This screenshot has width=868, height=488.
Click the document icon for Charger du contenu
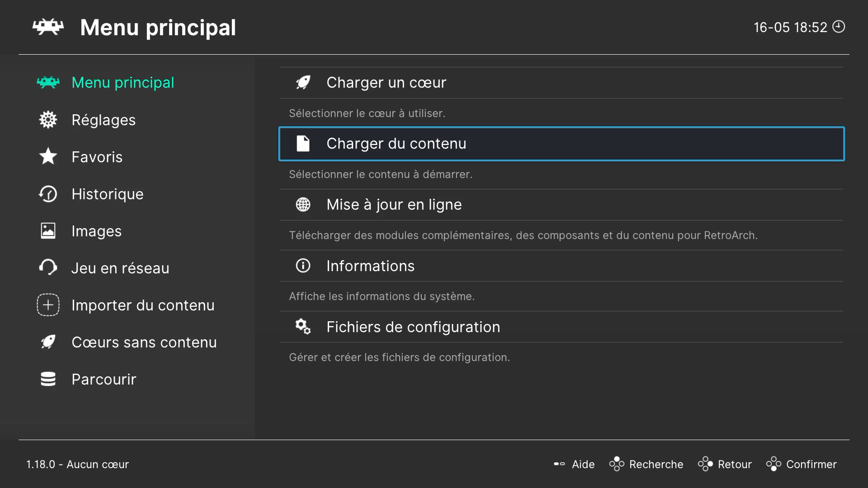tap(303, 144)
